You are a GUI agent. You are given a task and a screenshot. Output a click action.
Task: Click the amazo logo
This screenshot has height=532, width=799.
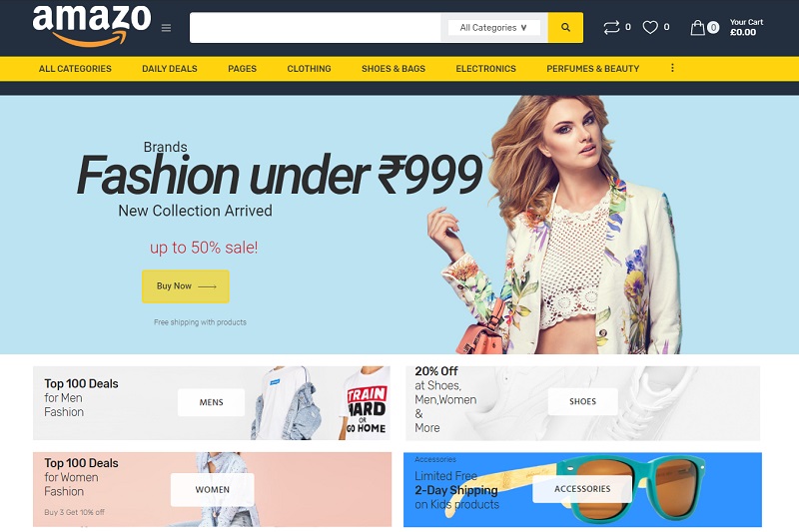click(92, 26)
